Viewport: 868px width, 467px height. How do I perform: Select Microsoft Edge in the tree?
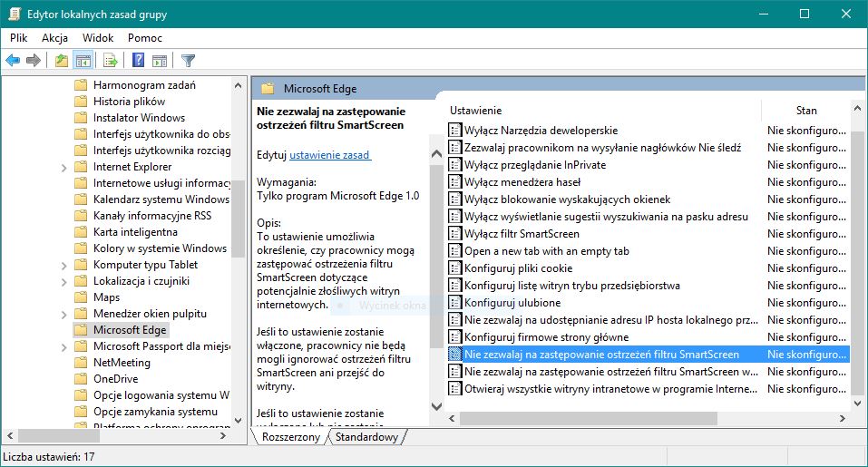(130, 330)
